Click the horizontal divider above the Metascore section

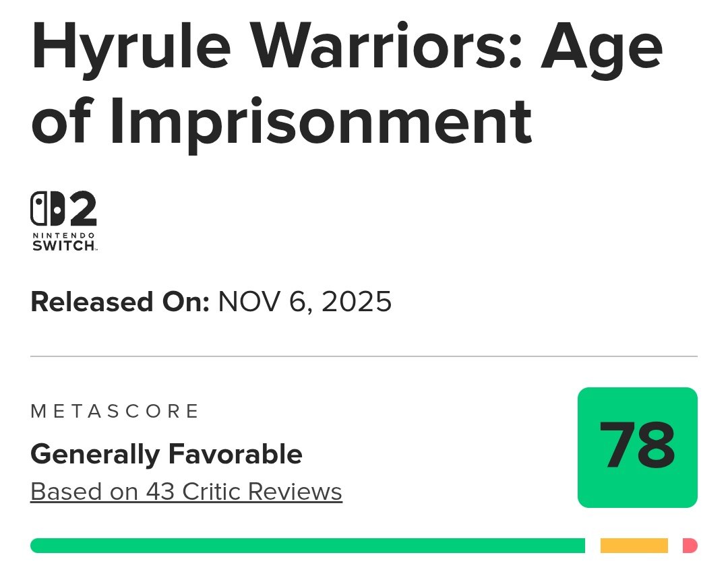coord(364,356)
